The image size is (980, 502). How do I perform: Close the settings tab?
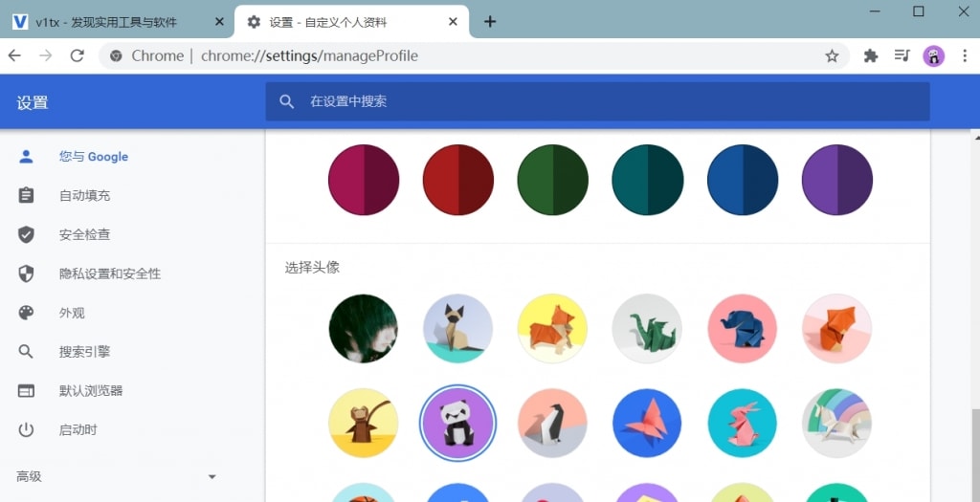tap(453, 22)
